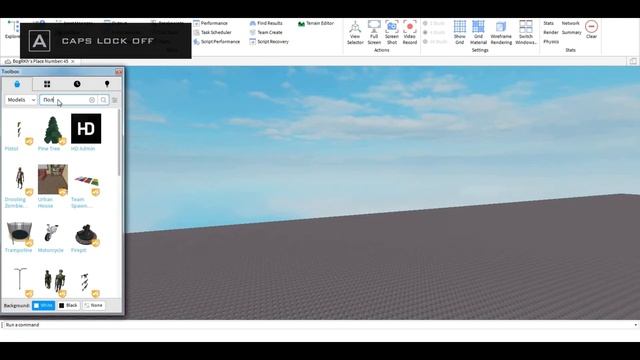Image resolution: width=640 pixels, height=360 pixels.
Task: Open the Marketplace tab in Toolbox
Action: (x=17, y=84)
